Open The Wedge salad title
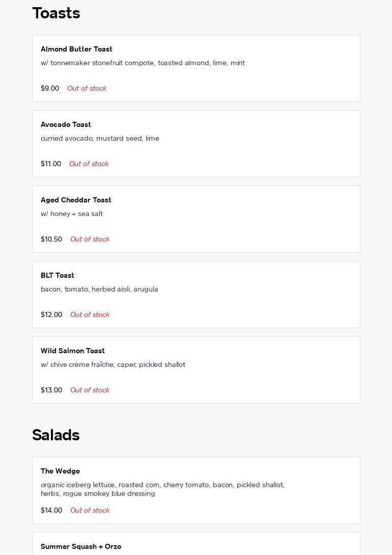The width and height of the screenshot is (392, 555). [x=60, y=471]
